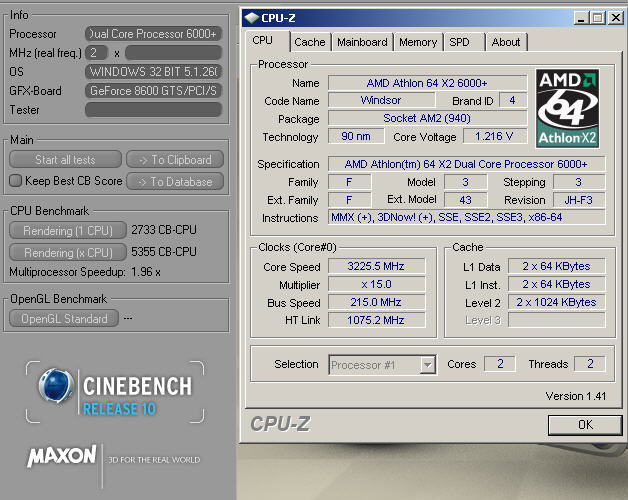Viewport: 628px width, 500px height.
Task: Maximize the CPU-Z window
Action: coord(598,18)
